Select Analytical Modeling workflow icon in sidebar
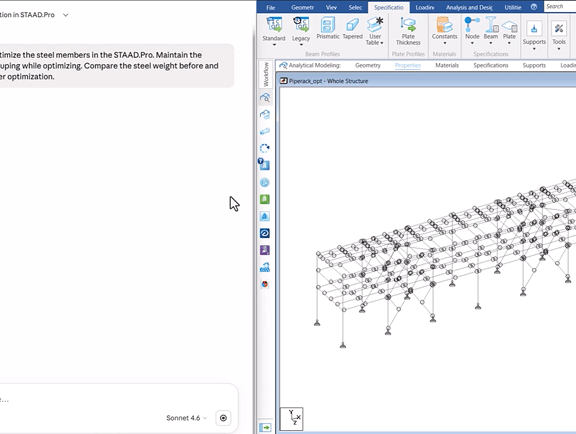576x434 pixels. click(x=265, y=97)
